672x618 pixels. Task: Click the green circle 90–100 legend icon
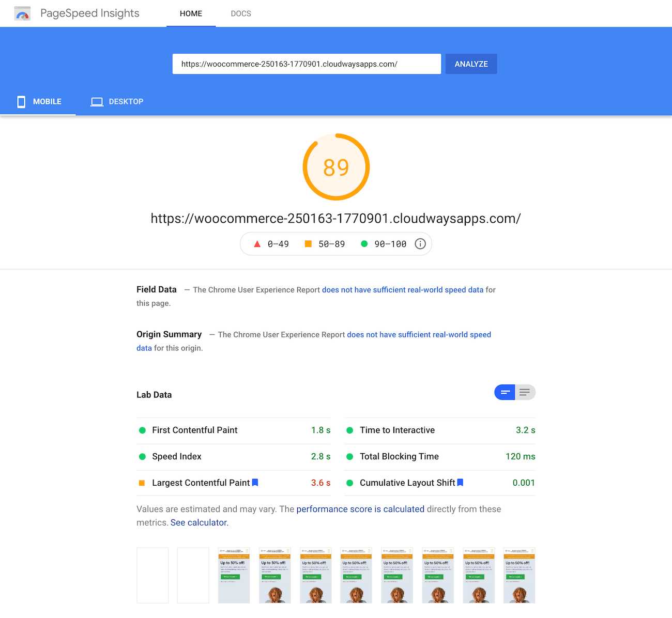tap(364, 244)
